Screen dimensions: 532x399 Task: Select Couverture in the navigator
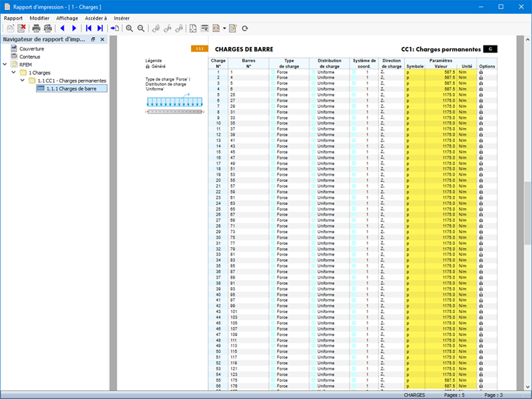click(x=31, y=49)
